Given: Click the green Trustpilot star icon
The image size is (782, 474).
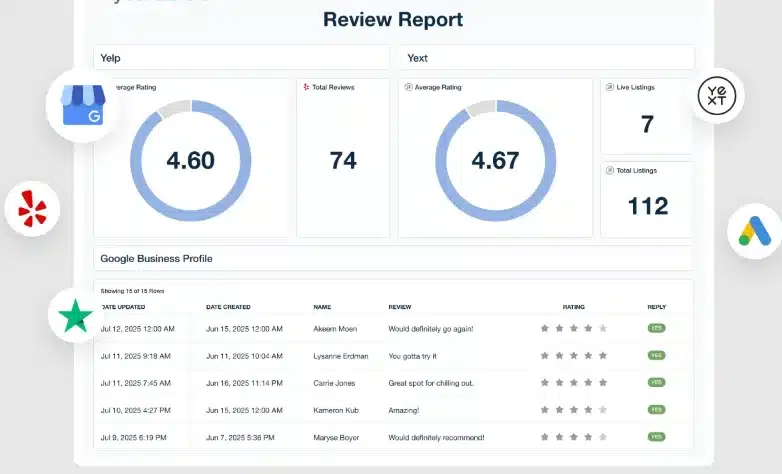Looking at the screenshot, I should (x=75, y=316).
